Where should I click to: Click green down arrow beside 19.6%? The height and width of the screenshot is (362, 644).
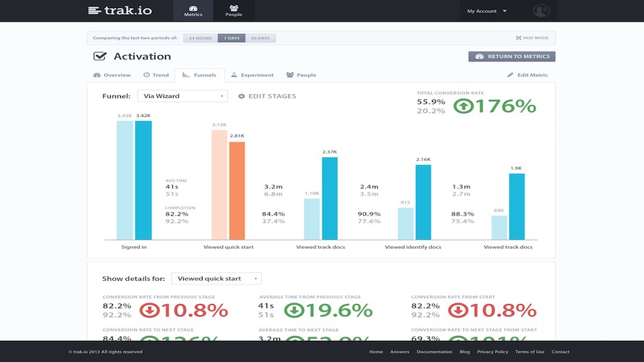pyautogui.click(x=294, y=310)
